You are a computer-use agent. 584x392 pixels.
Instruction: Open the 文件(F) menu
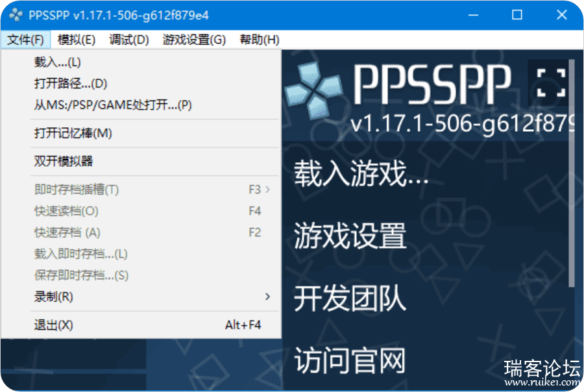25,40
